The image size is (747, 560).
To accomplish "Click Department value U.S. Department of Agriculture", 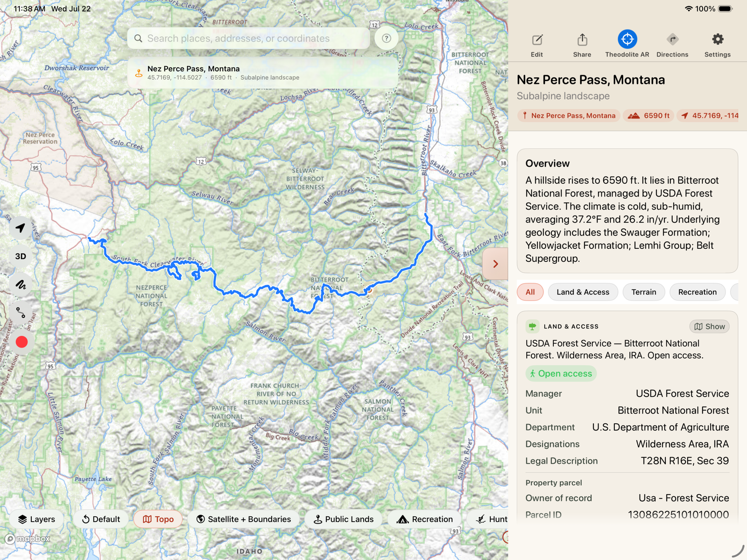I will pos(661,427).
